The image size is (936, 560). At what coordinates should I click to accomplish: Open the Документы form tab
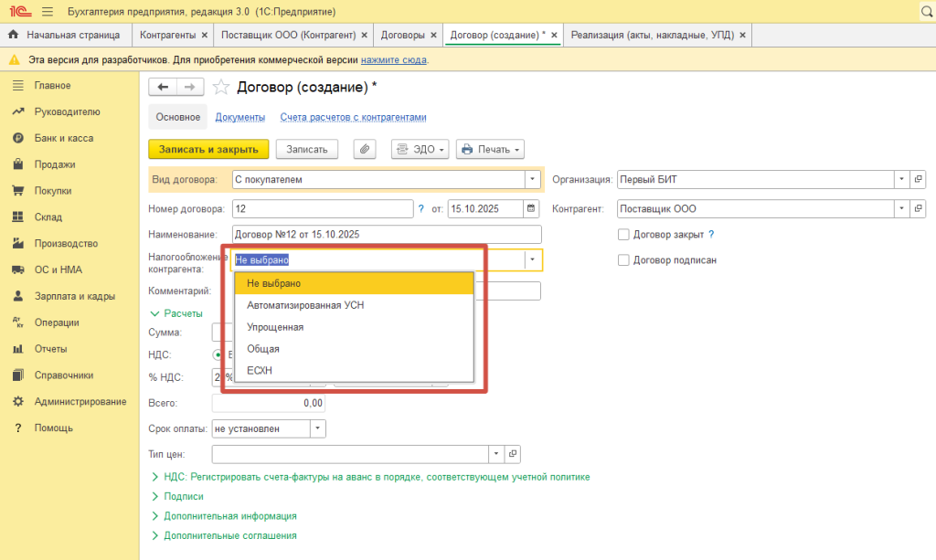tap(239, 117)
